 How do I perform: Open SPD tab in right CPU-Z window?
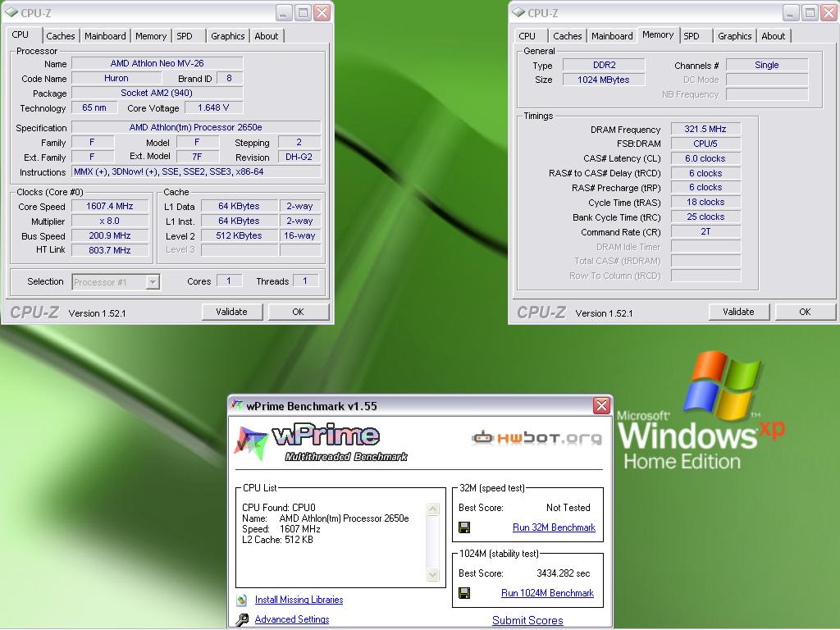(692, 36)
